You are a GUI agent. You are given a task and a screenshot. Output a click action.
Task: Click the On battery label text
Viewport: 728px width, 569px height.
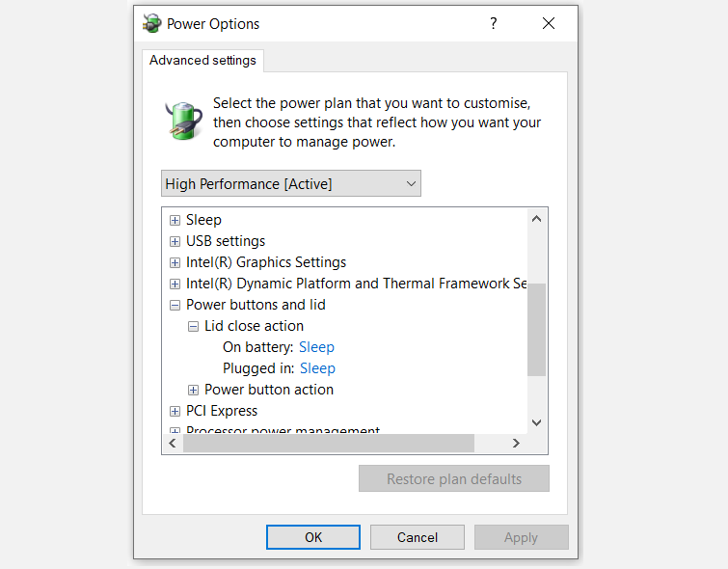[x=258, y=347]
